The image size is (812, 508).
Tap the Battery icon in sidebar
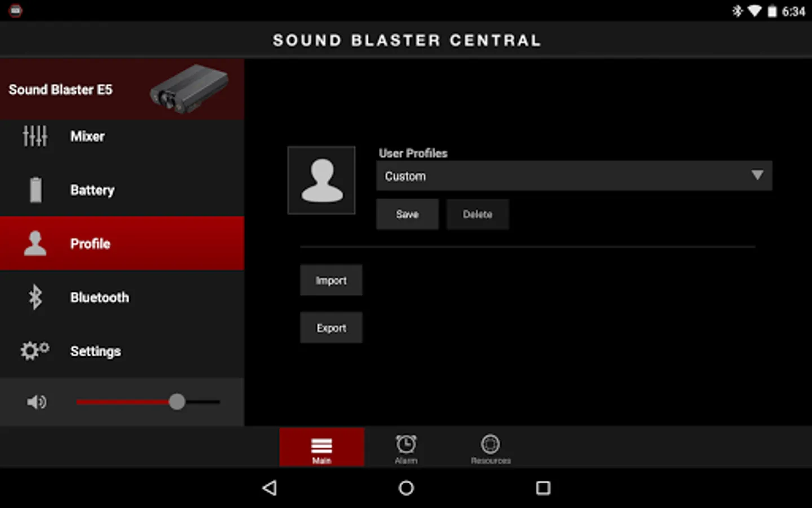[x=36, y=190]
